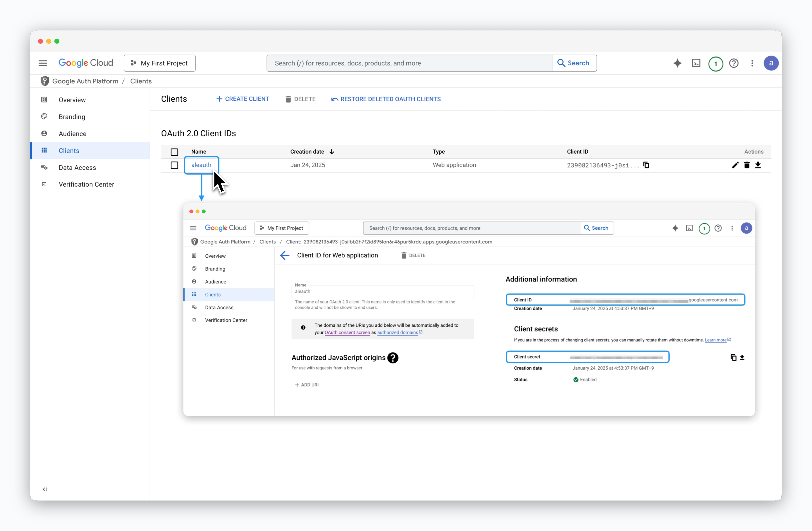Select Clients in inner sidebar
The width and height of the screenshot is (812, 531).
click(x=229, y=295)
